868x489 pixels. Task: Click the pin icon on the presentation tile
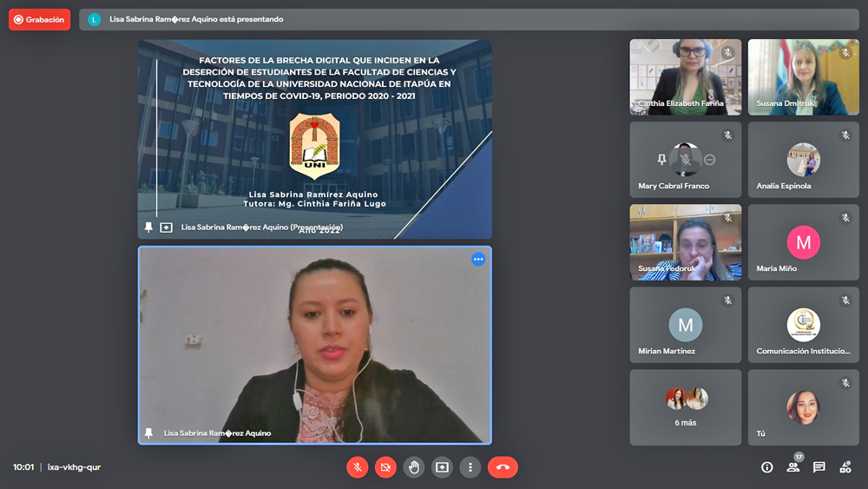pyautogui.click(x=148, y=228)
